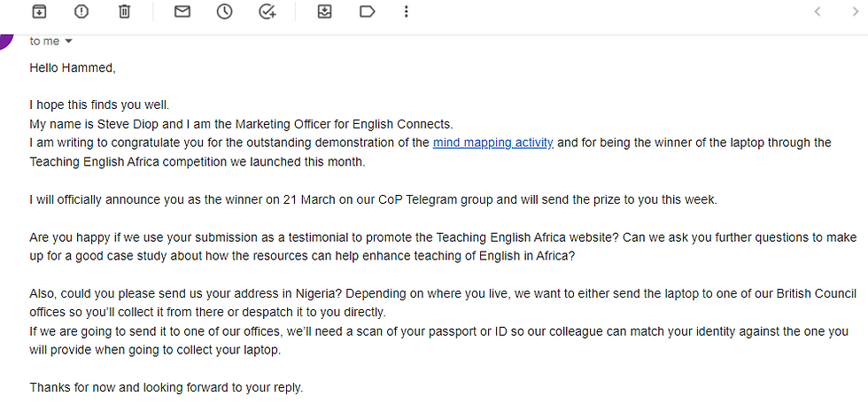Report this message as spam
The width and height of the screenshot is (868, 404).
pos(81,12)
